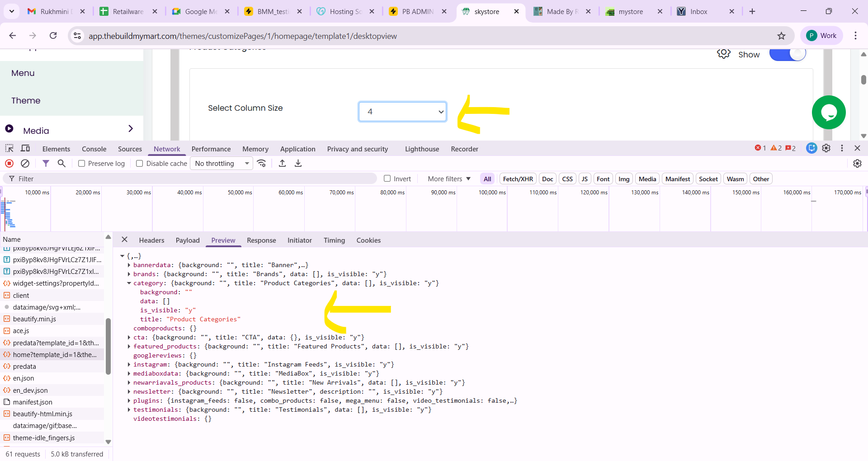Enable Disable cache checkbox
This screenshot has height=461, width=868.
point(140,164)
